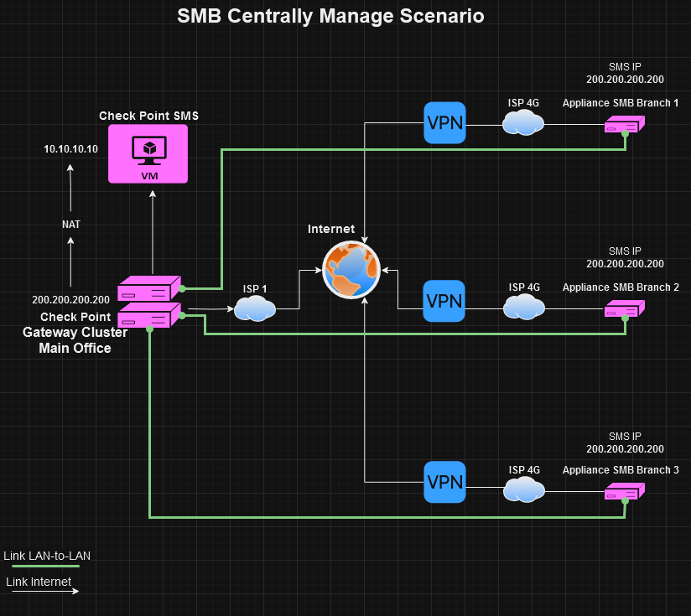Image resolution: width=691 pixels, height=616 pixels.
Task: Click the ISP 4G cloud near Branch 1
Action: pos(523,124)
